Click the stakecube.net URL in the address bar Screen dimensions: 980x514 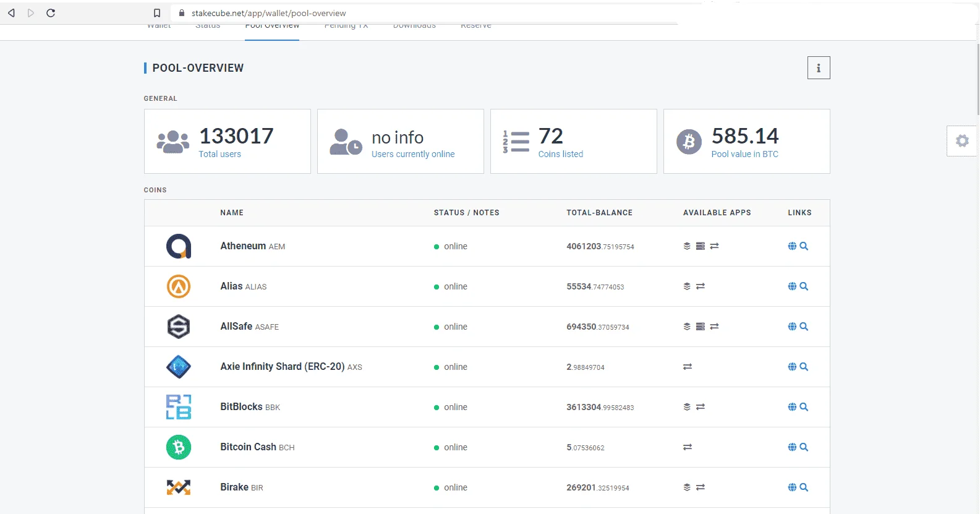(268, 13)
